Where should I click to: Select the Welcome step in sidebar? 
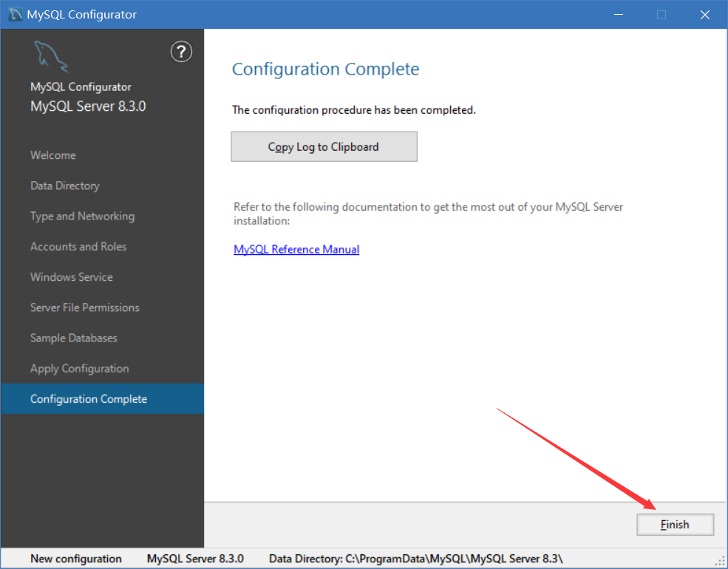[x=53, y=155]
